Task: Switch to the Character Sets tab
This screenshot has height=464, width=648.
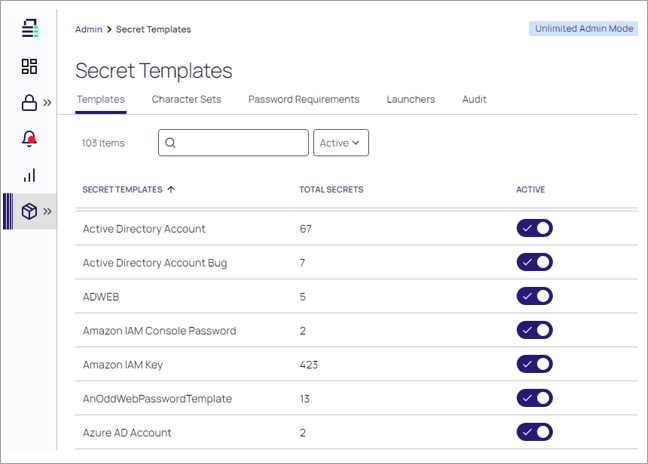Action: click(186, 99)
